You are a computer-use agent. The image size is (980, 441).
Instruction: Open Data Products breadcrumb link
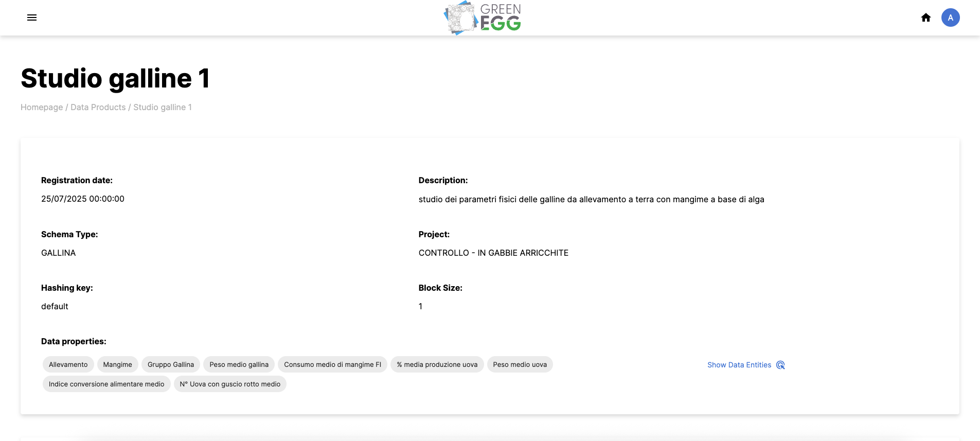[98, 107]
